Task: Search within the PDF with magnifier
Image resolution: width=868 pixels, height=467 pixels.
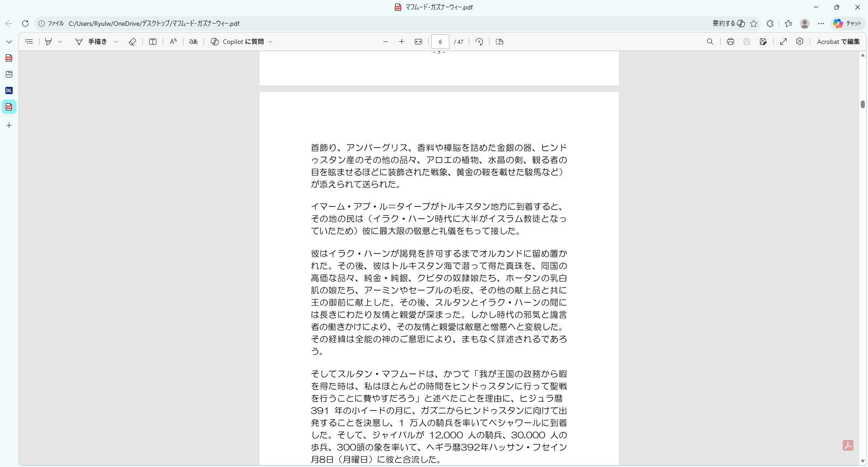Action: pos(710,42)
